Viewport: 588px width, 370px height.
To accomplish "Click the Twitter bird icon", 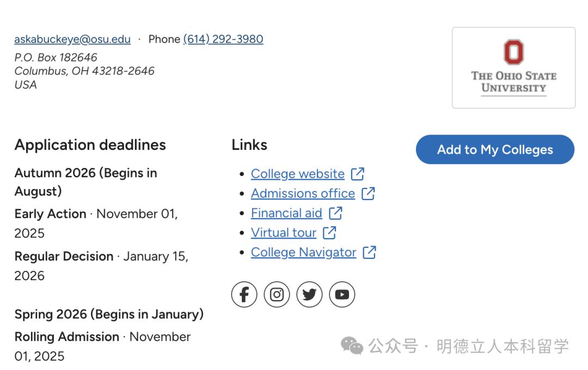I will pos(309,295).
